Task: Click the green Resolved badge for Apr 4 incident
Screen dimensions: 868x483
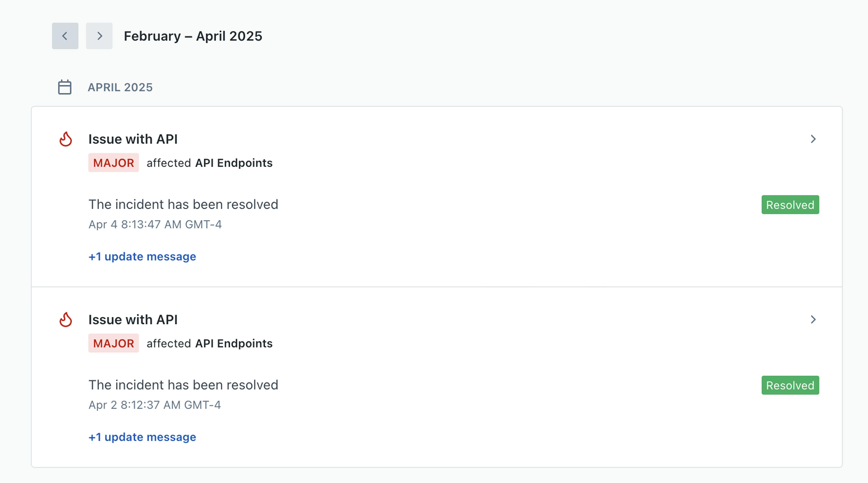Action: [x=790, y=204]
